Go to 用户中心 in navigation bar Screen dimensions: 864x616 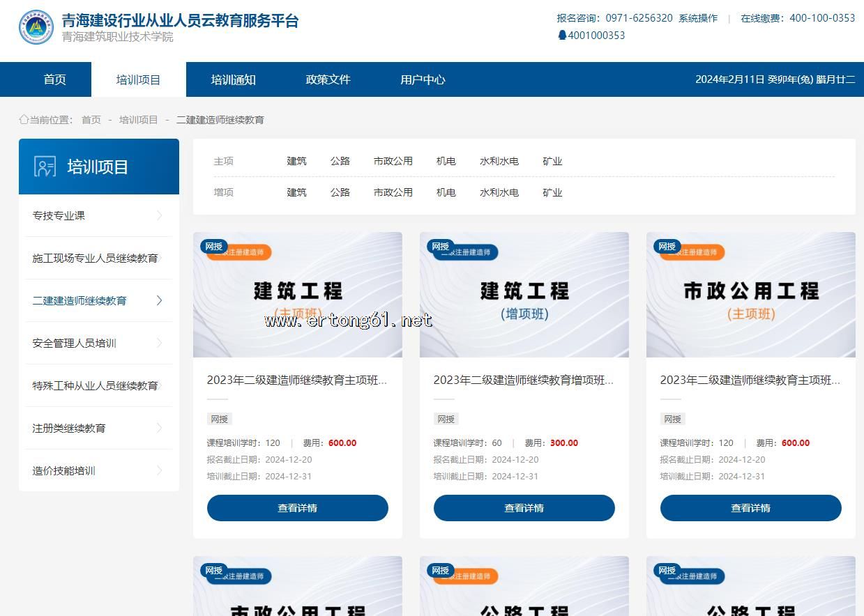click(x=423, y=79)
